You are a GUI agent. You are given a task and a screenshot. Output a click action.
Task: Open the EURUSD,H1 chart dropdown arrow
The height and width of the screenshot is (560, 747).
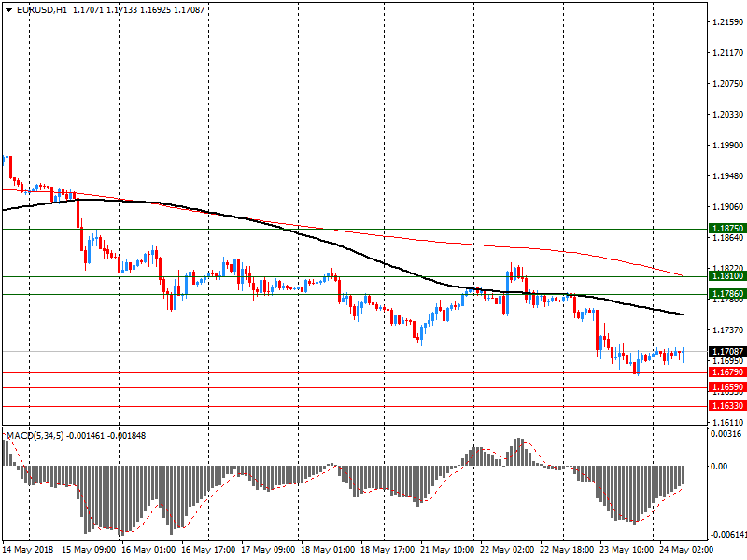click(9, 10)
